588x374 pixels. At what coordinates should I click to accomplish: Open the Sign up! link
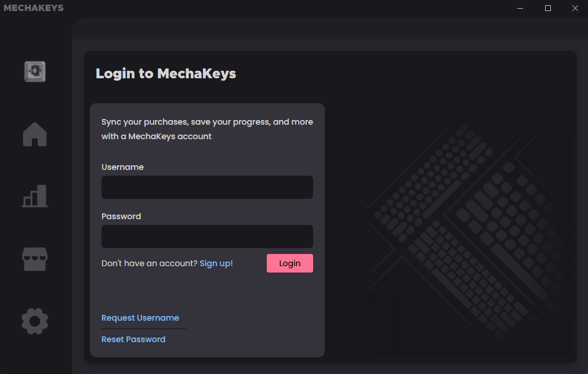pos(216,263)
